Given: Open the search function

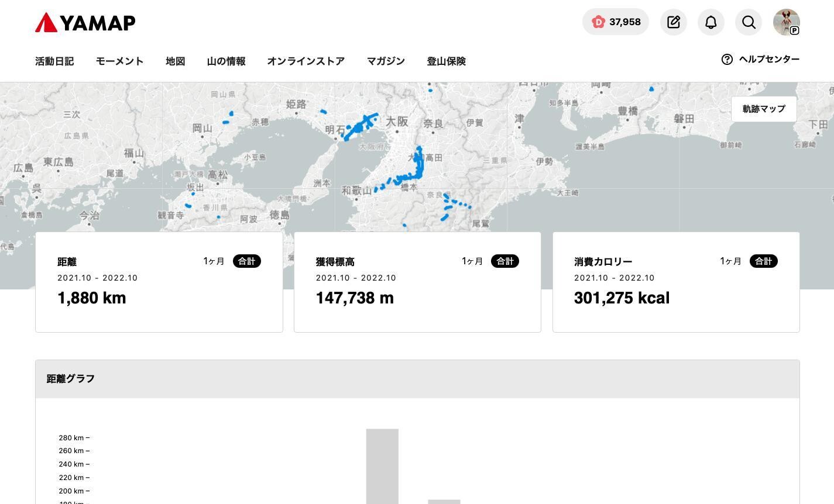Looking at the screenshot, I should [749, 22].
